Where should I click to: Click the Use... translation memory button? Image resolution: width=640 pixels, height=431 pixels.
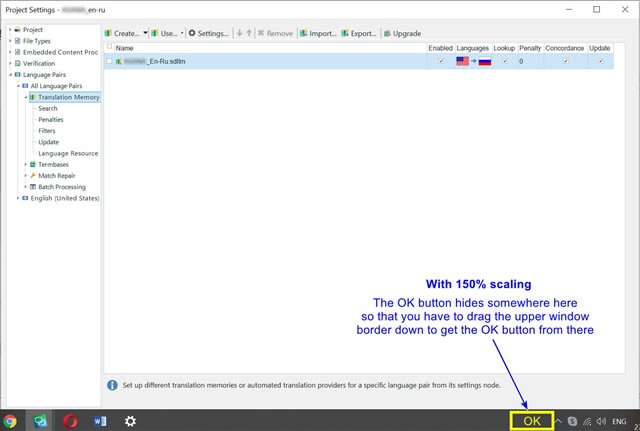pos(164,33)
